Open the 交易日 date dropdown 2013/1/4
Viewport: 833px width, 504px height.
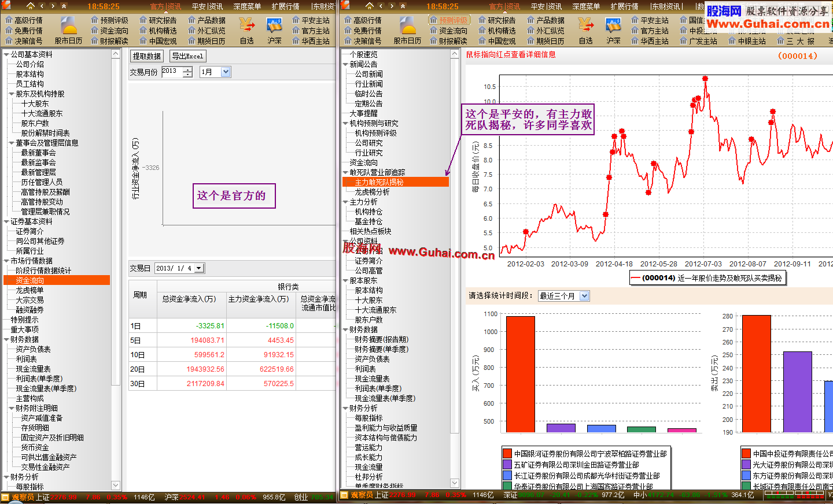199,268
